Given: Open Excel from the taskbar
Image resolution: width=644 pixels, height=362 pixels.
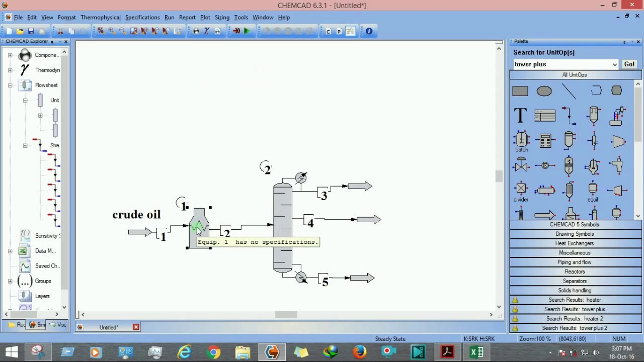Looking at the screenshot, I should (x=476, y=352).
